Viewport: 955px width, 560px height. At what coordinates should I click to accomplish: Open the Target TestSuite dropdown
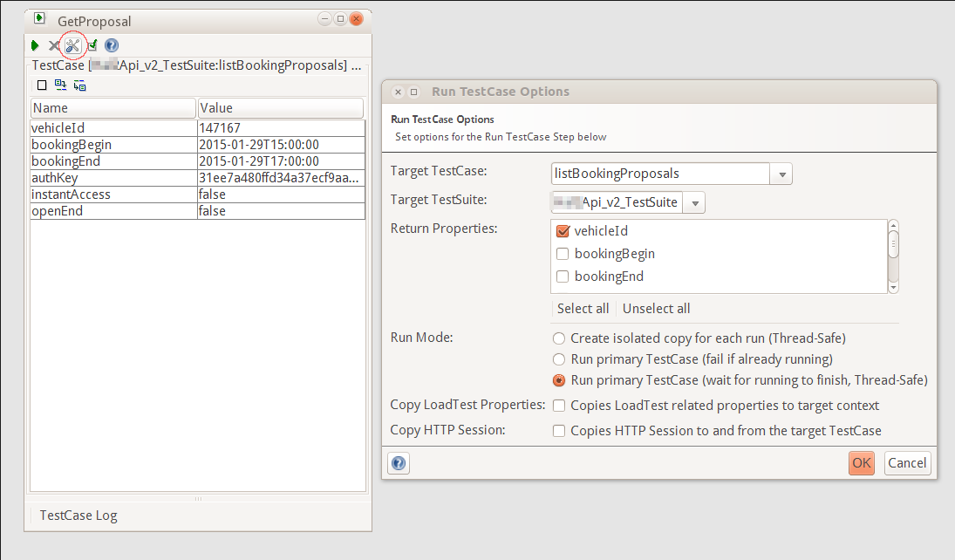[x=695, y=203]
